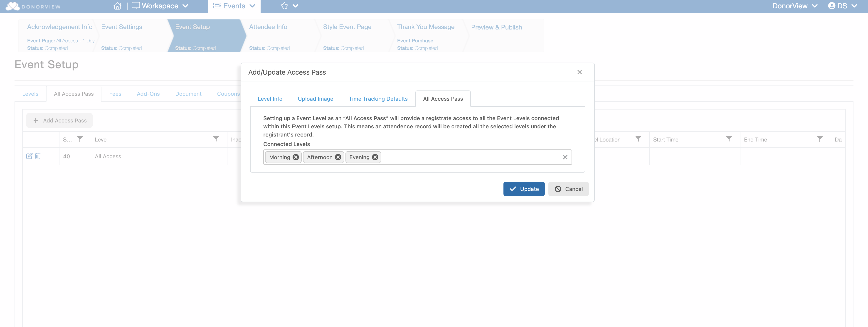Remove the Afternoon level chip
The width and height of the screenshot is (868, 327).
[338, 157]
